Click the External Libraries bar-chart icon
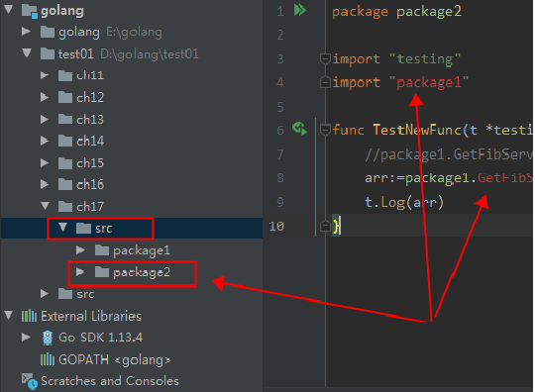 [29, 316]
